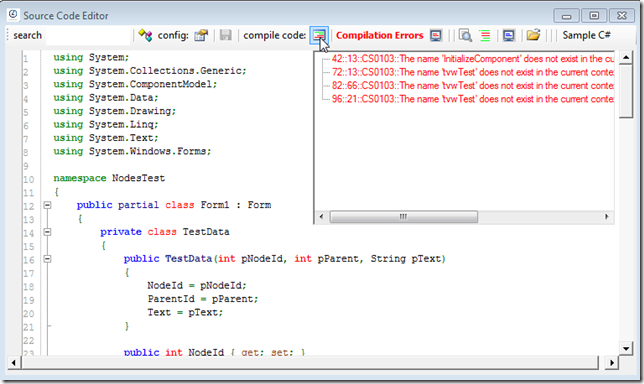Image resolution: width=644 pixels, height=384 pixels.
Task: Click the green and red lines icon
Action: pos(485,36)
